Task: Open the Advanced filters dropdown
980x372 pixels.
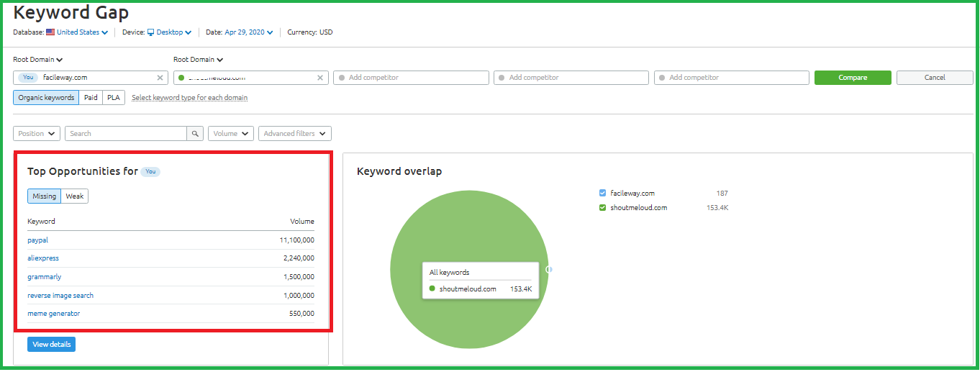Action: pos(295,134)
